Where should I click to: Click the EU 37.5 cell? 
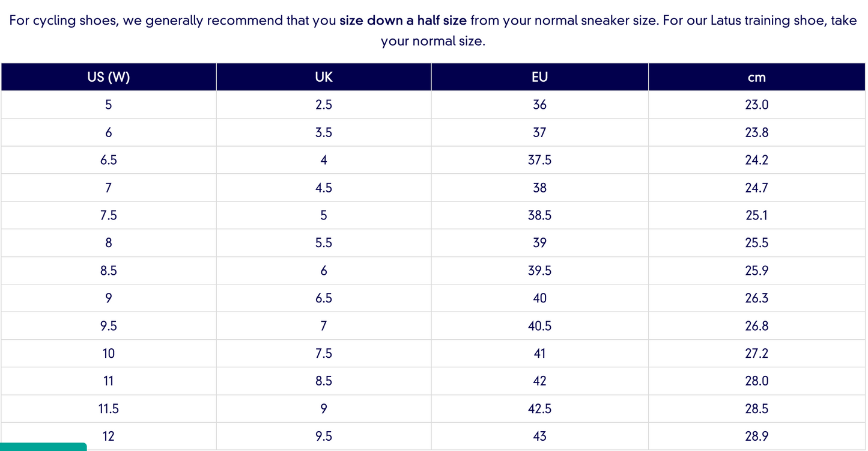tap(539, 160)
